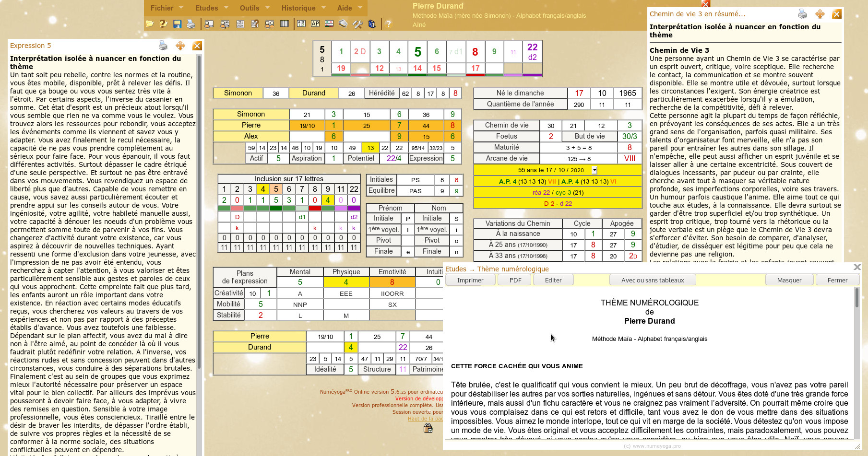This screenshot has width=868, height=456.
Task: Grab the theme window resize corner grip
Action: click(857, 446)
